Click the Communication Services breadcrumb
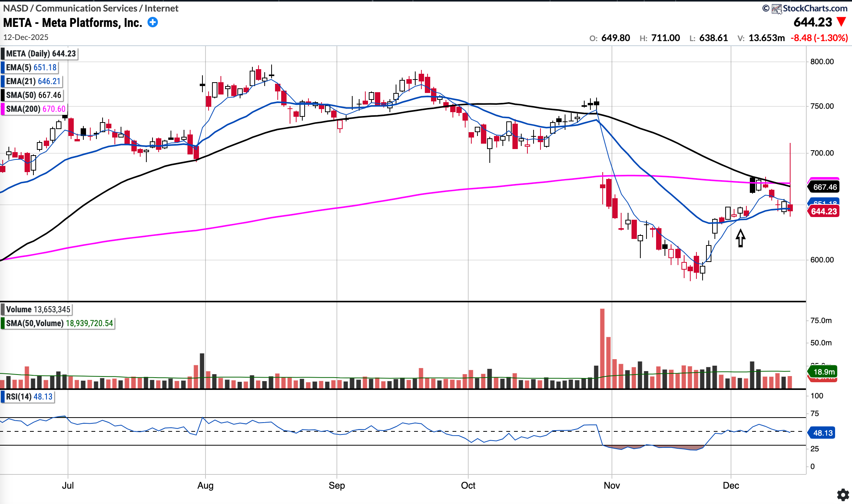The image size is (852, 504). point(86,8)
